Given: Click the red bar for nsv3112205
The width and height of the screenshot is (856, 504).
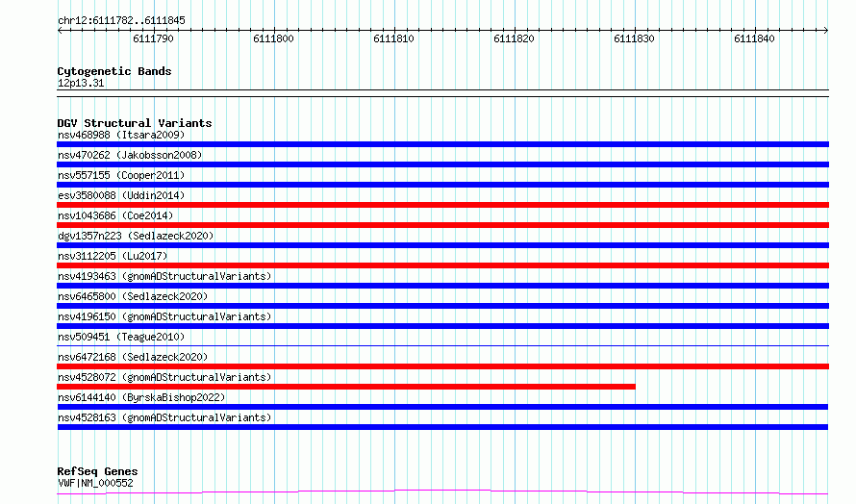Looking at the screenshot, I should click(x=442, y=265).
